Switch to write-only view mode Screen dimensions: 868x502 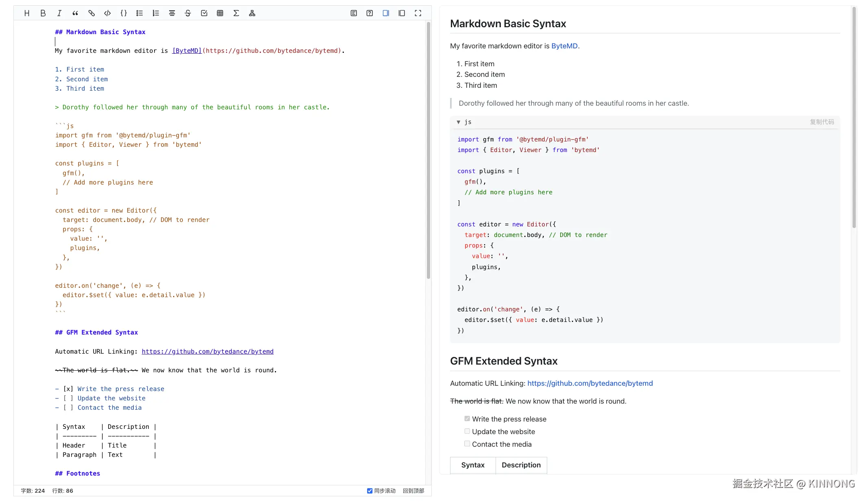click(x=386, y=13)
